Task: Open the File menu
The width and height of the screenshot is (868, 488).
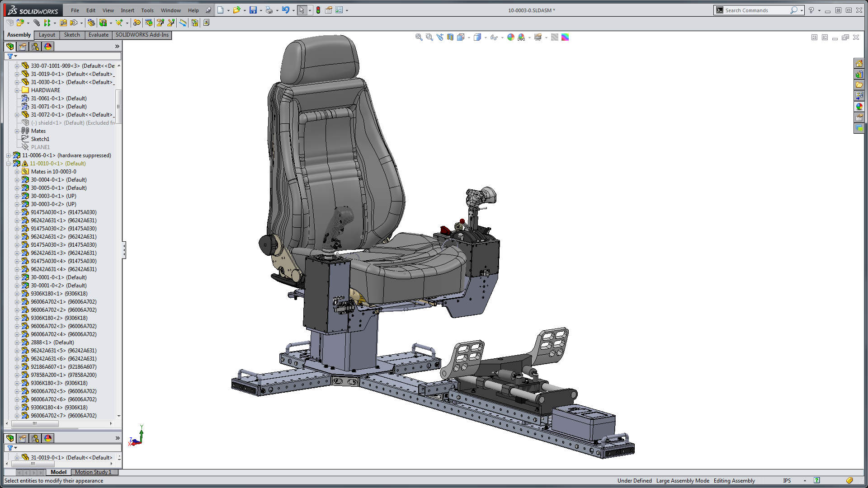Action: pyautogui.click(x=75, y=10)
